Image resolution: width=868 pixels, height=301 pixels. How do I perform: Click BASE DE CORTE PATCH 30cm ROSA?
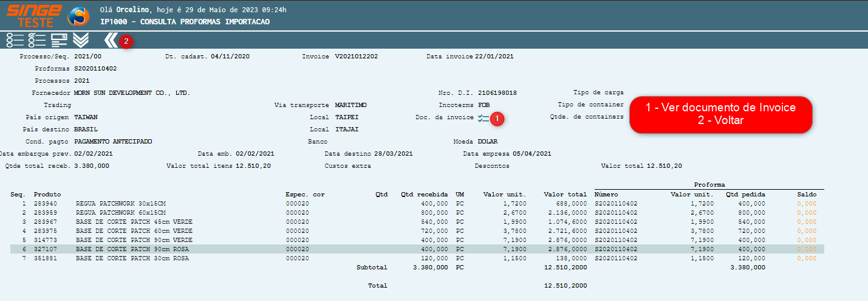tap(132, 258)
